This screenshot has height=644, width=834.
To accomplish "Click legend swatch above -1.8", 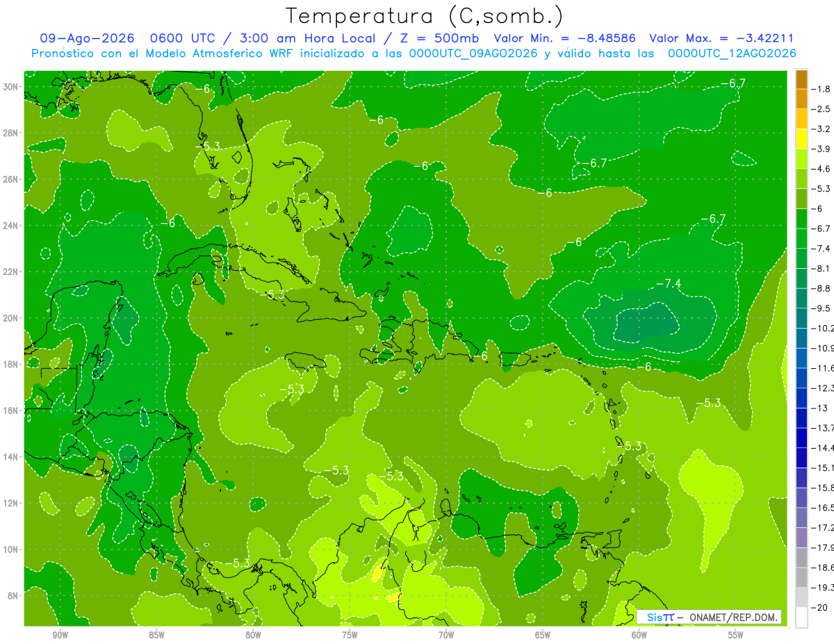I will point(801,79).
